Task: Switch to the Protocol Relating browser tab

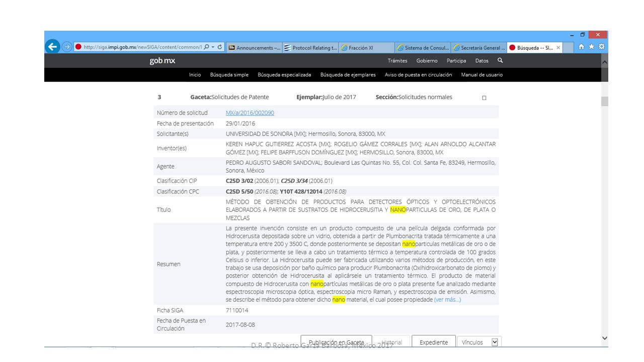Action: click(x=310, y=48)
